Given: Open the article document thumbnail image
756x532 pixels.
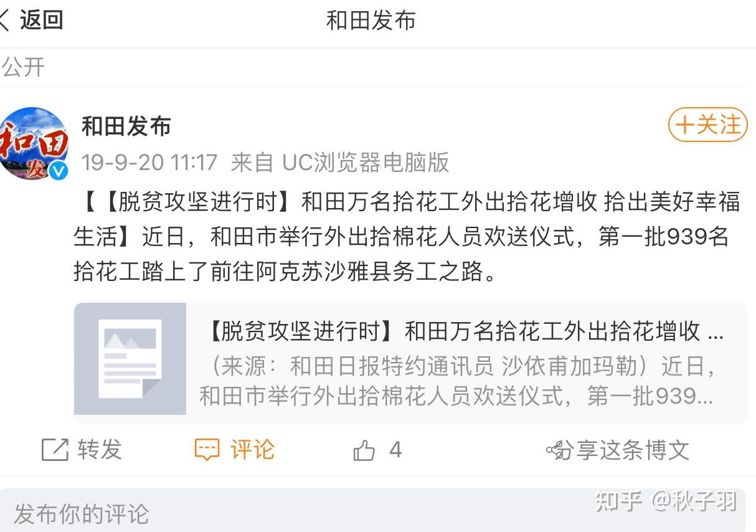Looking at the screenshot, I should (x=130, y=358).
